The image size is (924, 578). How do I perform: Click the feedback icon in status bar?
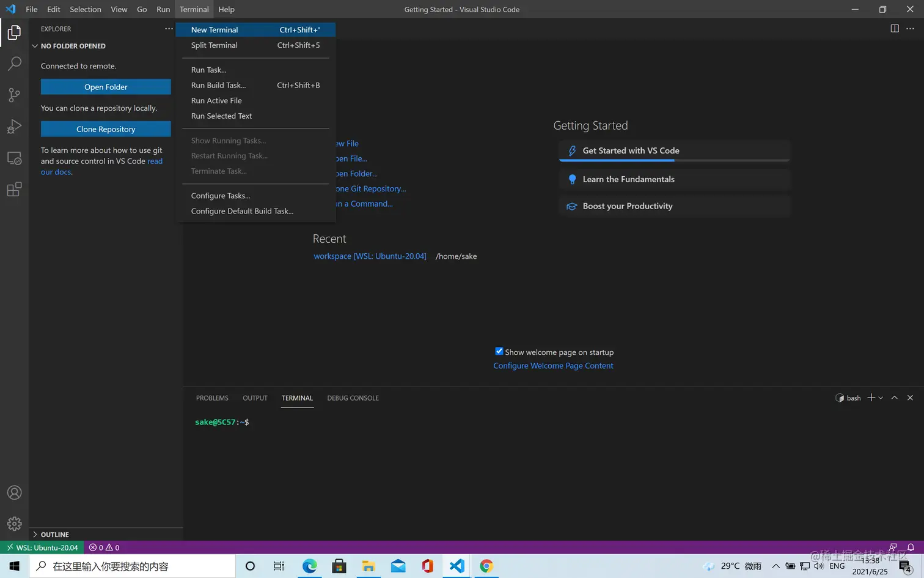click(893, 547)
